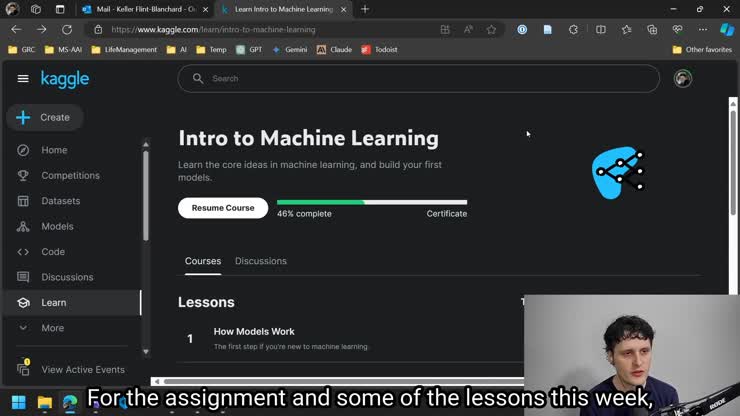The image size is (740, 416).
Task: Go forward in browser
Action: tap(42, 29)
